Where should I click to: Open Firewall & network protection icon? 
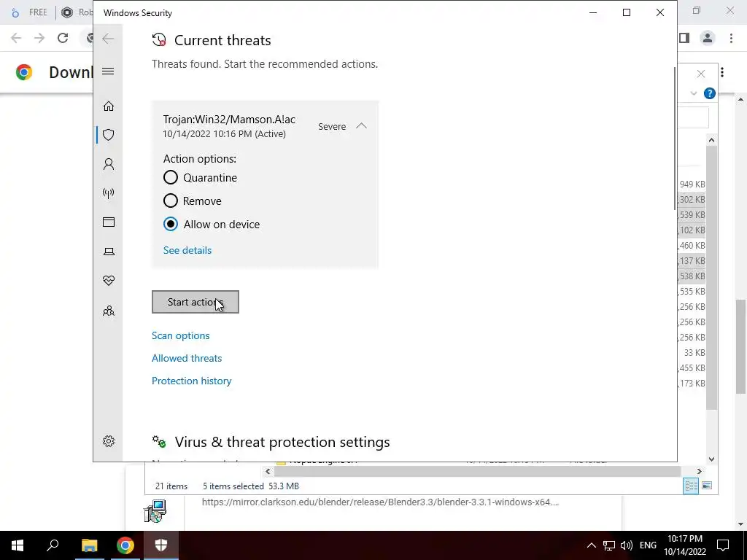109,192
